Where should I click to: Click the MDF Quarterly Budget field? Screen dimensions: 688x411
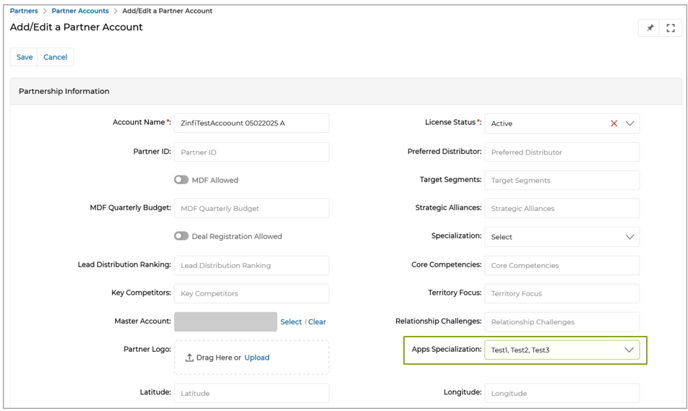coord(251,208)
